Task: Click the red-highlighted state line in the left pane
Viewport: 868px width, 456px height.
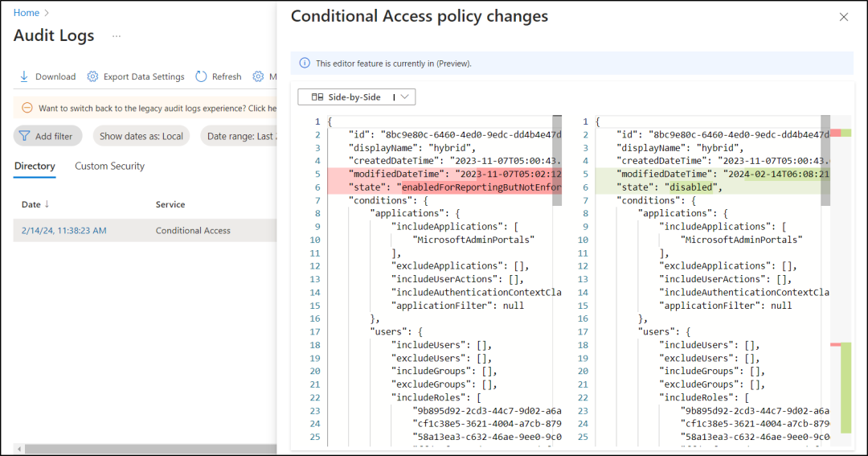Action: click(x=444, y=187)
